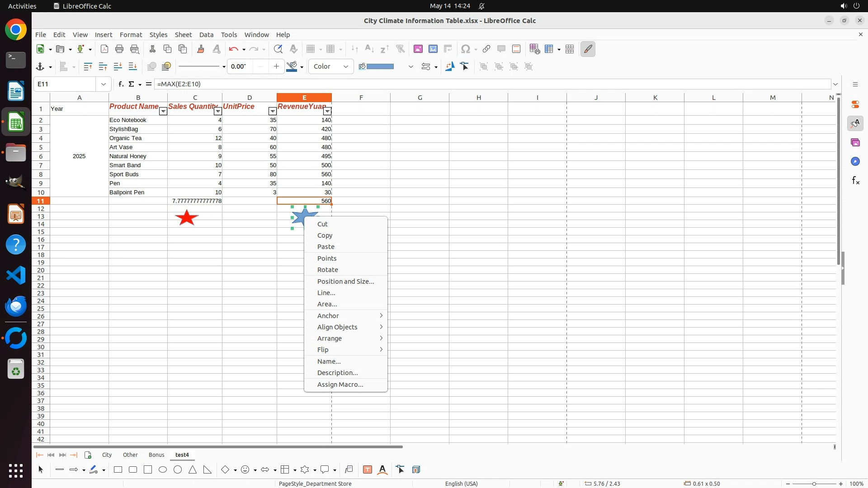Click the Area entry in context menu

[327, 304]
